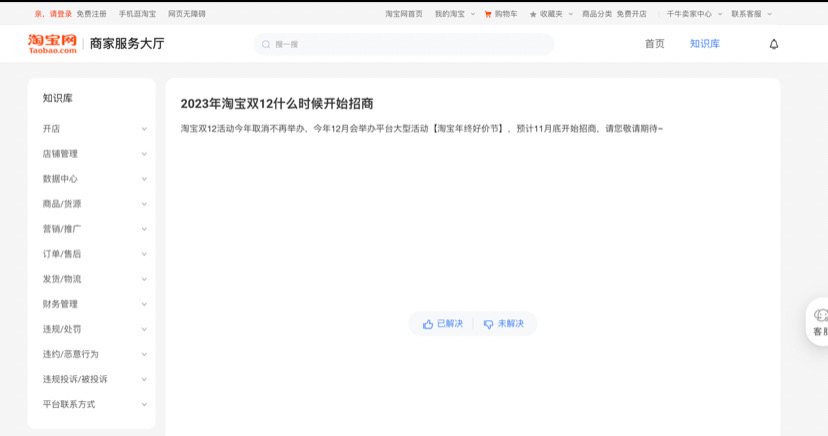The width and height of the screenshot is (828, 436).
Task: Open the 收藏夹 dropdown arrow
Action: click(570, 14)
